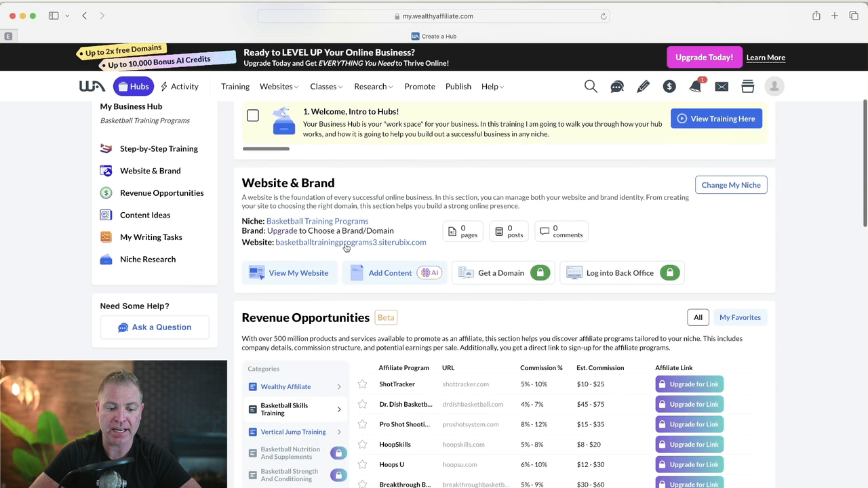The width and height of the screenshot is (868, 488).
Task: Click the pencil write icon
Action: pyautogui.click(x=643, y=86)
